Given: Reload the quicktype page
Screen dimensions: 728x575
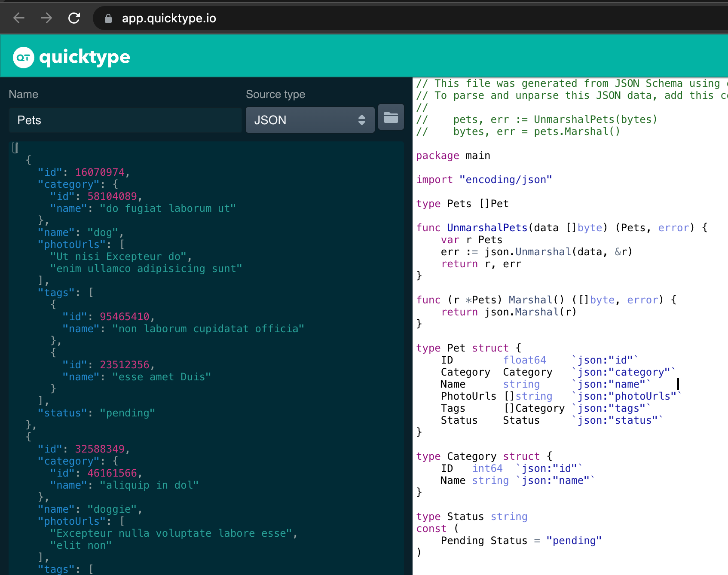Looking at the screenshot, I should tap(74, 18).
